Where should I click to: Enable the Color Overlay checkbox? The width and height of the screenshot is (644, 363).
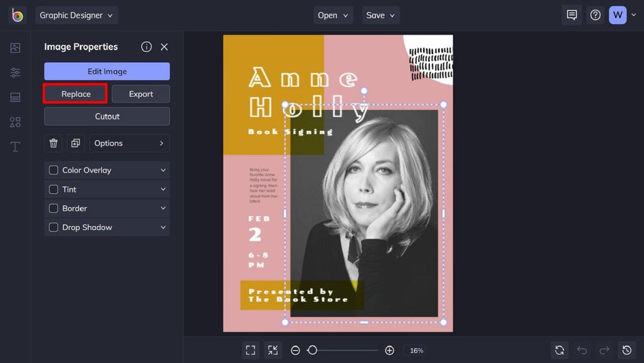53,170
